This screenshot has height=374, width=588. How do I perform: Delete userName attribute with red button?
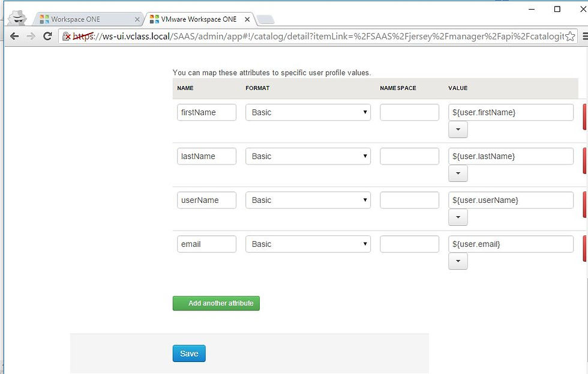(585, 205)
